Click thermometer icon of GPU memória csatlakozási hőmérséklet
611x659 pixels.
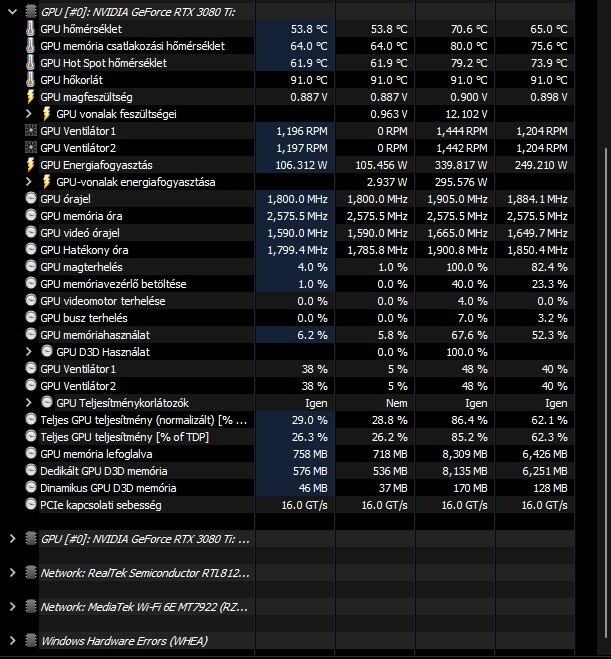[30, 45]
